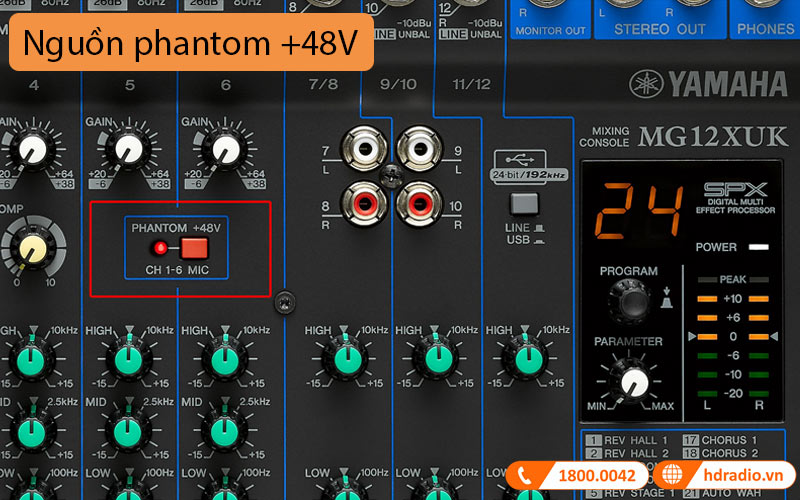Click the red RCA jack 10 R
Image resolution: width=800 pixels, height=500 pixels.
click(419, 205)
